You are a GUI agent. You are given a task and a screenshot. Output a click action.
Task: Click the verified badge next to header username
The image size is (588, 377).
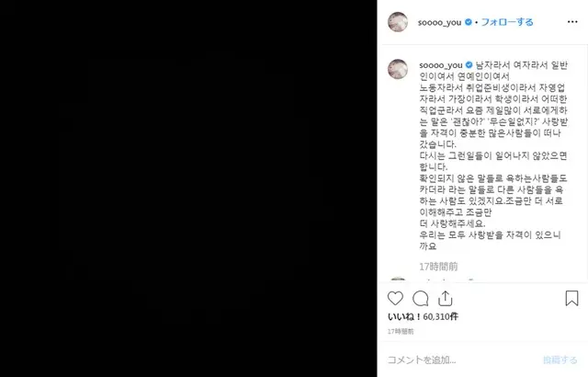point(468,22)
